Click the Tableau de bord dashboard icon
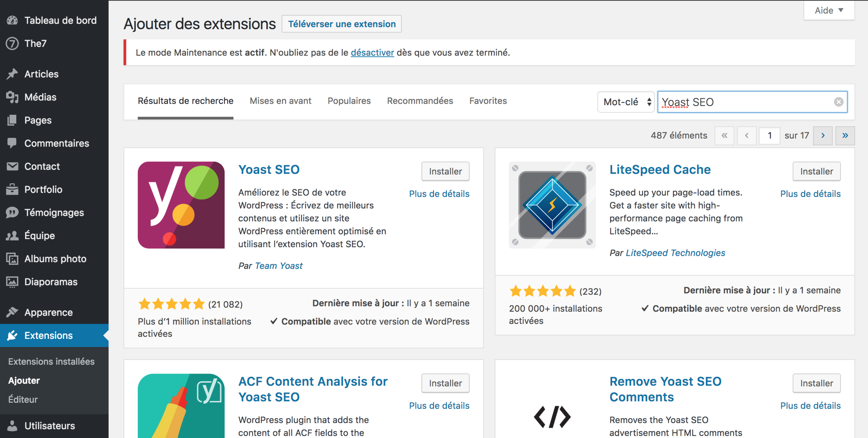The height and width of the screenshot is (438, 868). coord(12,20)
